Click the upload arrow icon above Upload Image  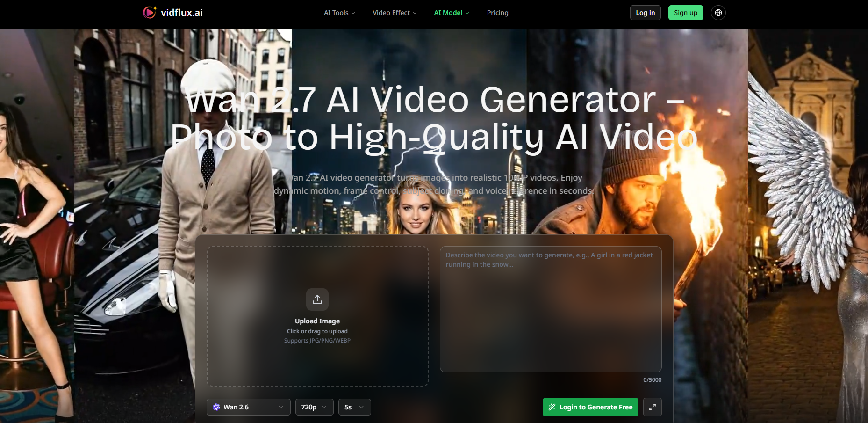[317, 299]
